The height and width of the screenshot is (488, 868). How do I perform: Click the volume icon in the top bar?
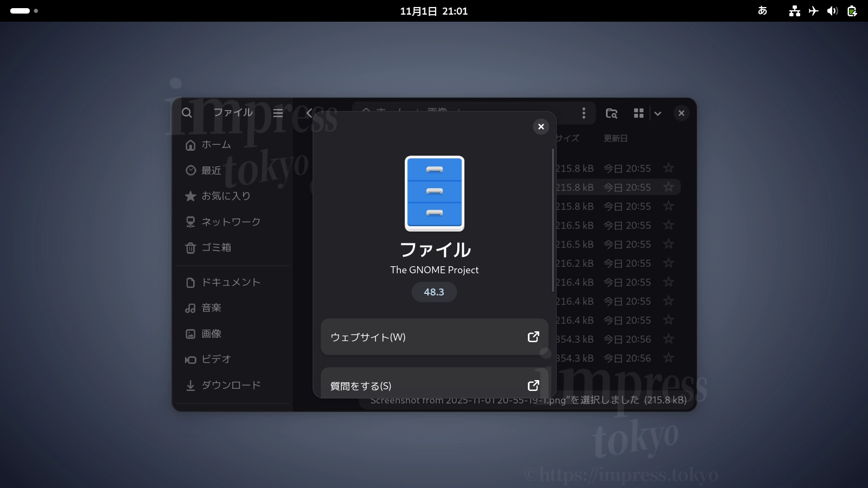[832, 11]
